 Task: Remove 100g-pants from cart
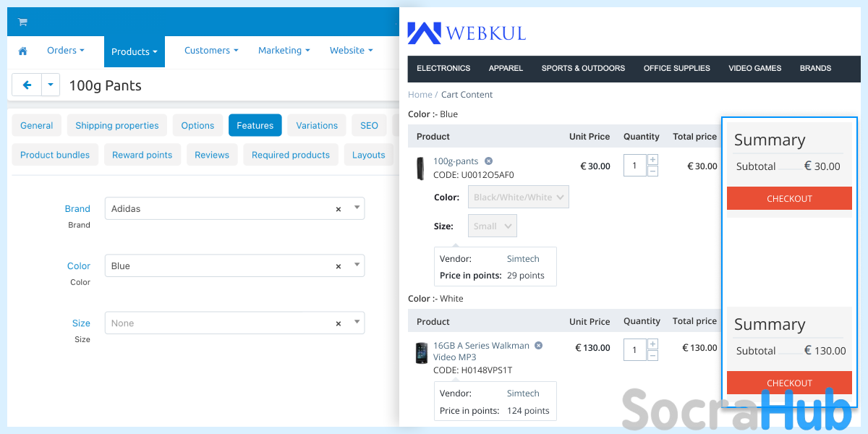click(x=488, y=161)
